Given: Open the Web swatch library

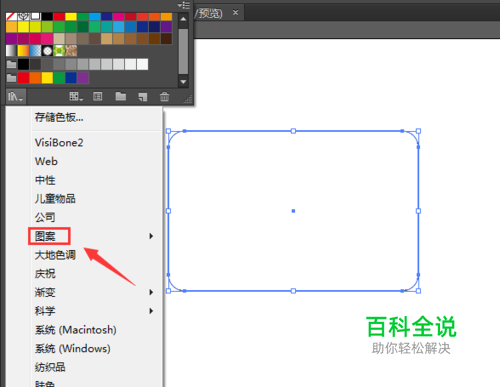Looking at the screenshot, I should click(x=46, y=161).
